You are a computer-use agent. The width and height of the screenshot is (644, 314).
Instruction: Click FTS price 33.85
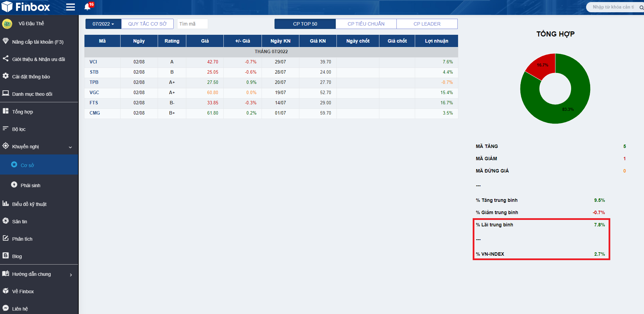(213, 103)
